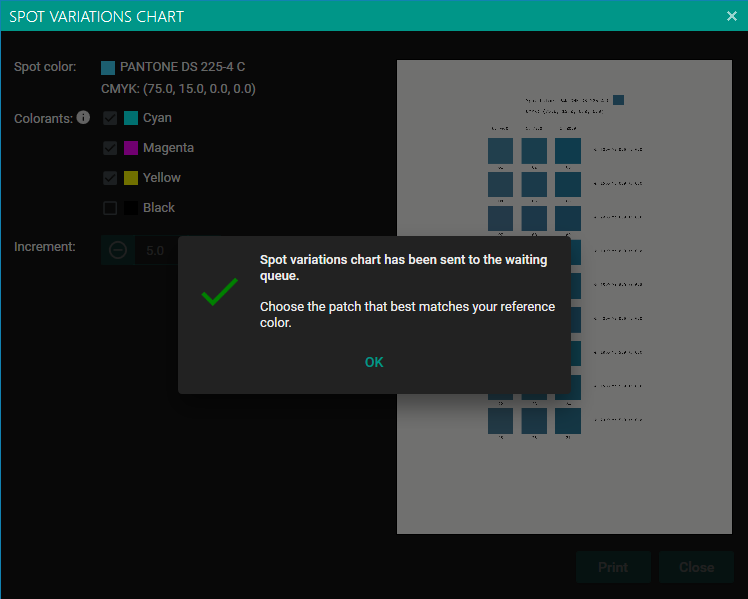Click the magenta color square icon
The width and height of the screenshot is (748, 599).
tap(131, 148)
